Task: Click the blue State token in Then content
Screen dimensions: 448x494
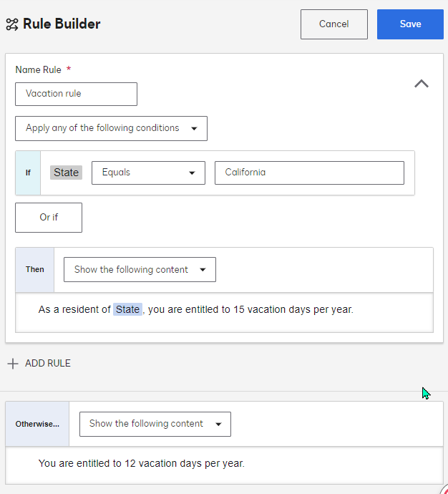Action: (127, 310)
